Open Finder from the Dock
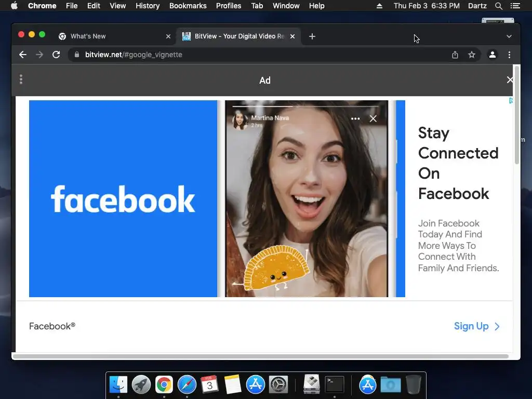 coord(118,385)
